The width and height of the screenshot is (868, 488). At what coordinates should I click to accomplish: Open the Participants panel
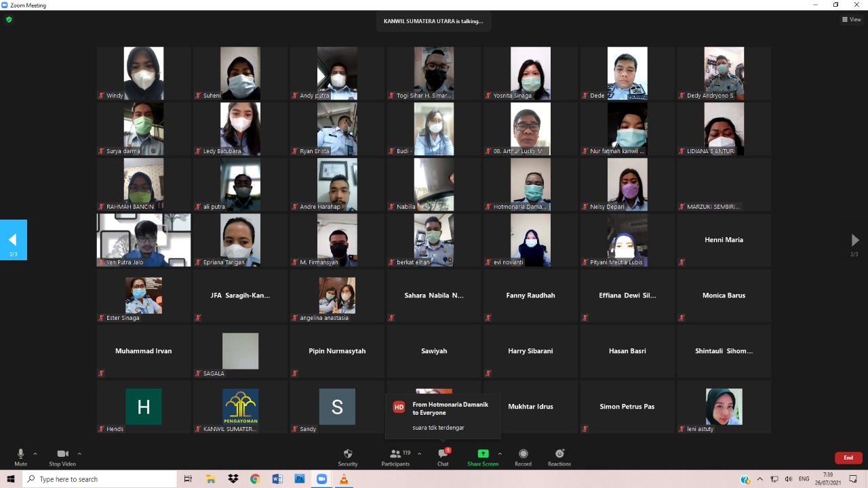pos(395,454)
